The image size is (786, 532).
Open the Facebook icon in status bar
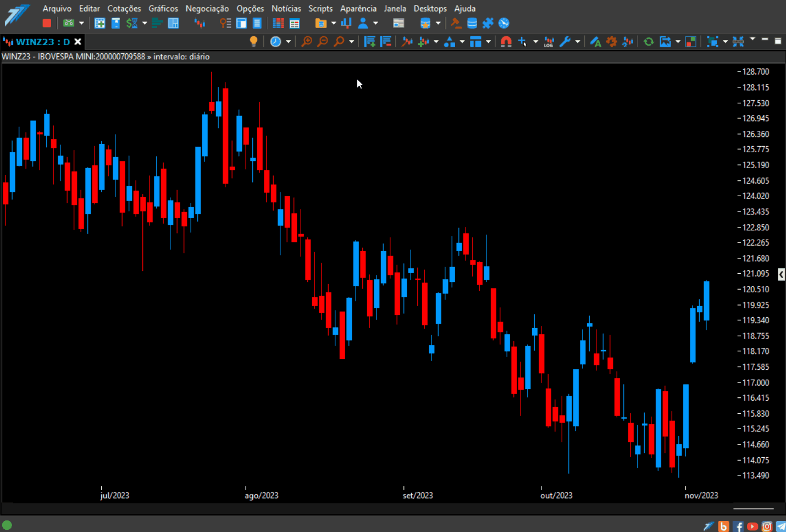[738, 527]
